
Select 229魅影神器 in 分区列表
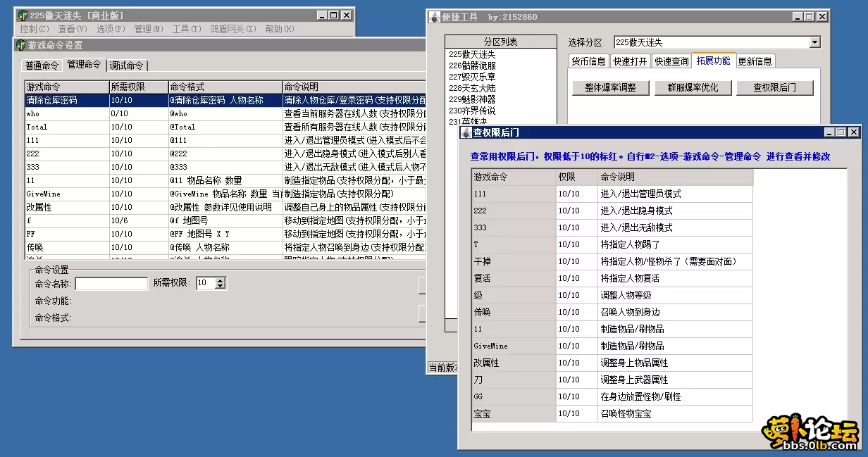[500, 99]
